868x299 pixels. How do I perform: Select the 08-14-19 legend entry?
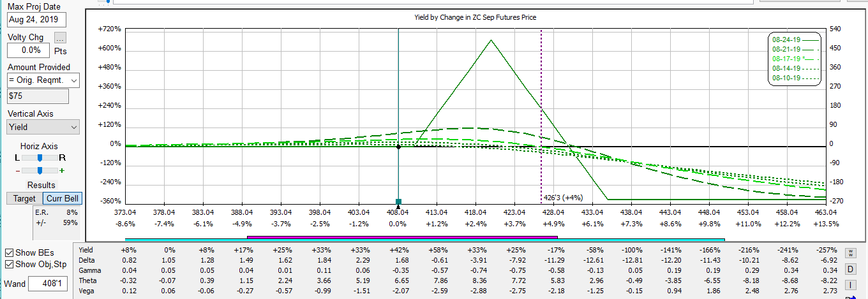coord(795,68)
